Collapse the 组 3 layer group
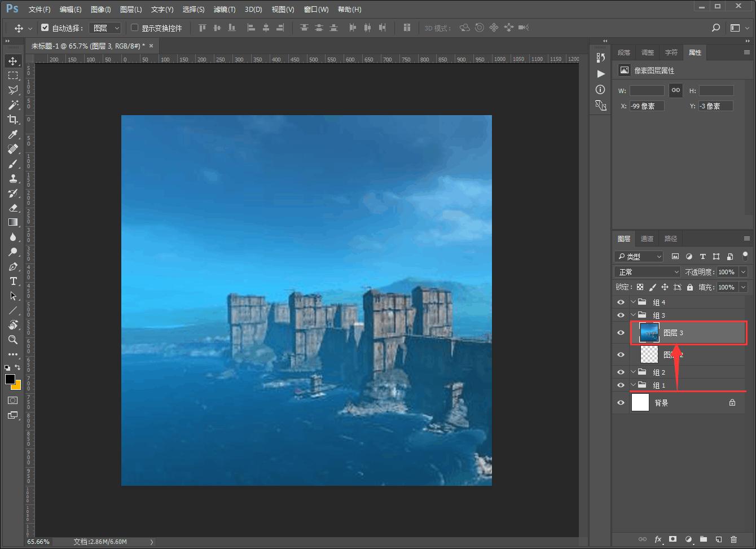The height and width of the screenshot is (549, 756). click(x=633, y=315)
